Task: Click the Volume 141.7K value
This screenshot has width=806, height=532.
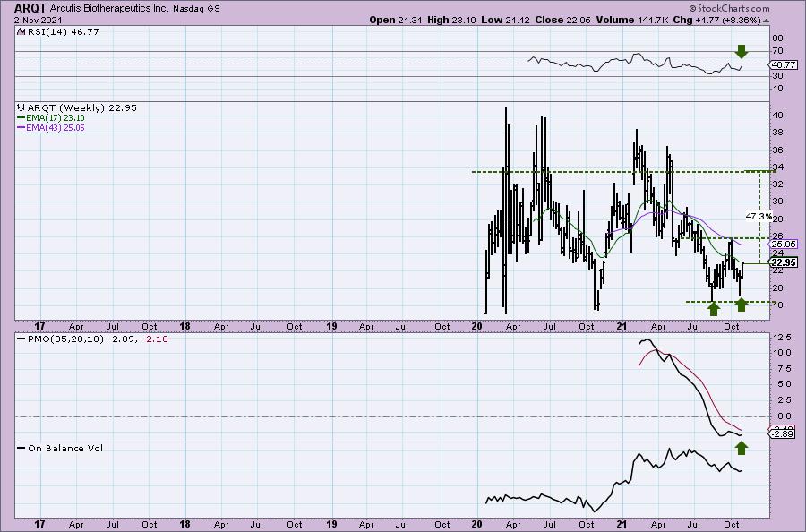Action: [x=632, y=20]
